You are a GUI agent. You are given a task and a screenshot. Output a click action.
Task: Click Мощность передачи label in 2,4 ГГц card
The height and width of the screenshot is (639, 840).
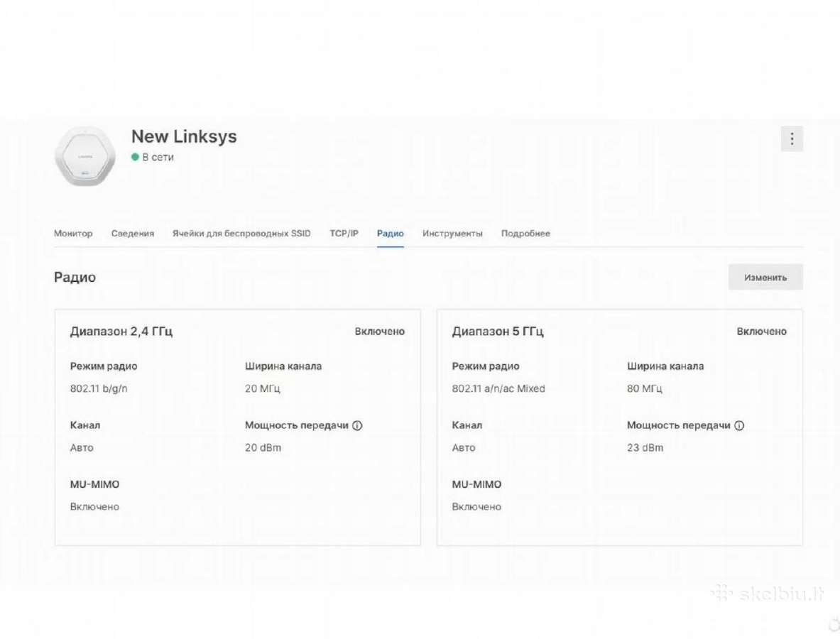297,425
